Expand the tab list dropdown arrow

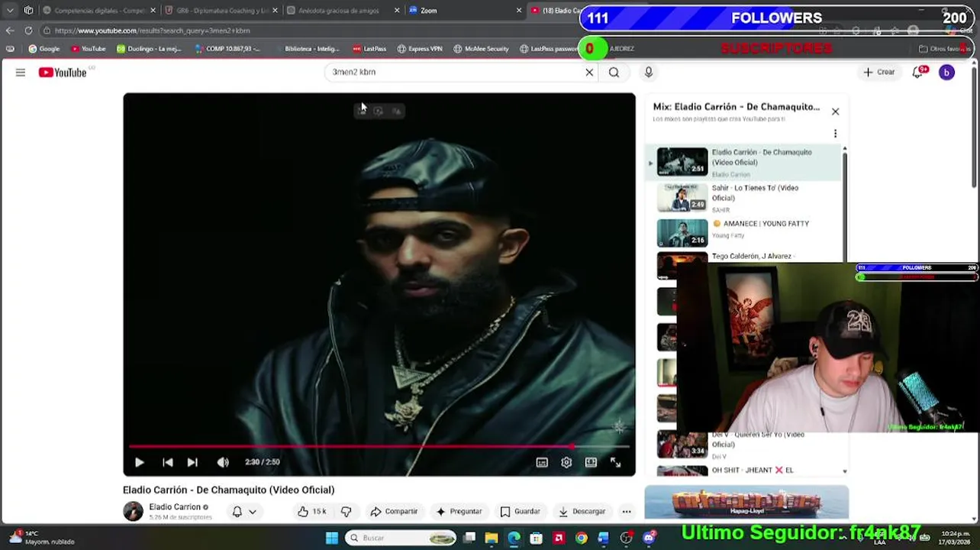tap(10, 11)
